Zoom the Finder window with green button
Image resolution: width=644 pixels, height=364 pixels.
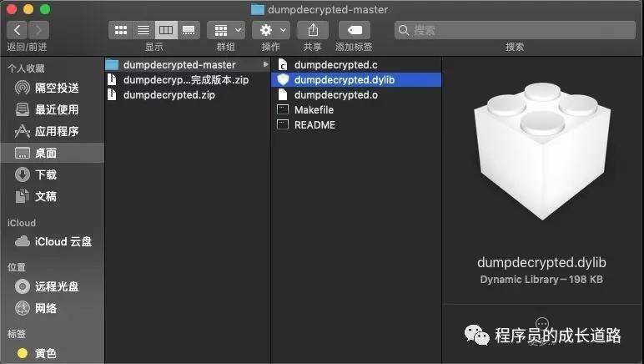pos(45,9)
